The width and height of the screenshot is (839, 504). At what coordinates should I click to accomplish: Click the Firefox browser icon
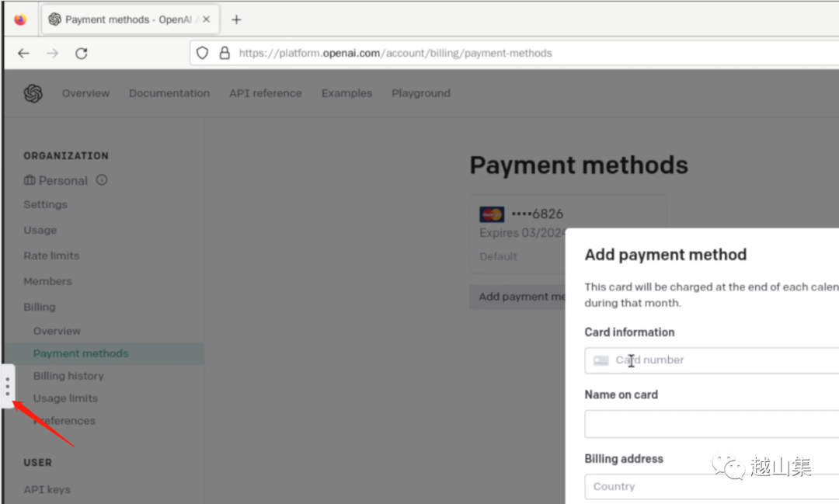[x=20, y=19]
